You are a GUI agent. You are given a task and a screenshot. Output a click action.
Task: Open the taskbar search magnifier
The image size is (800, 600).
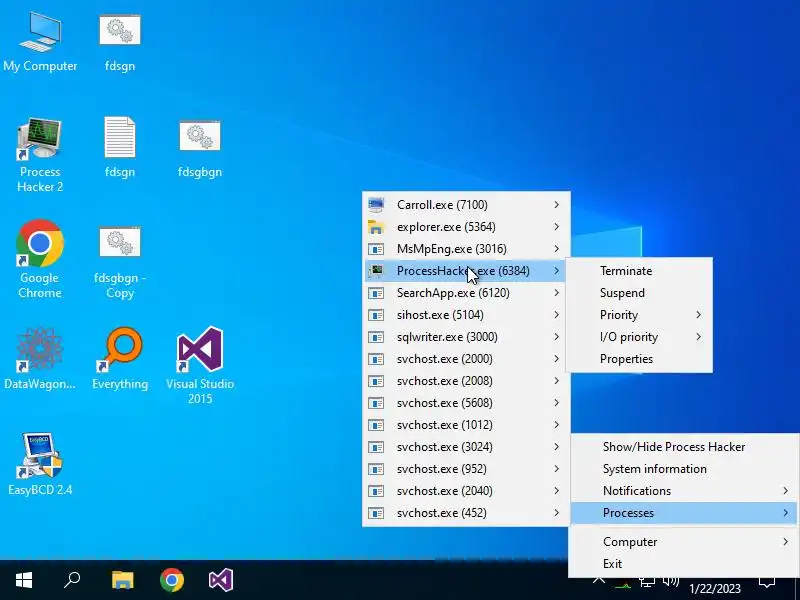[72, 580]
